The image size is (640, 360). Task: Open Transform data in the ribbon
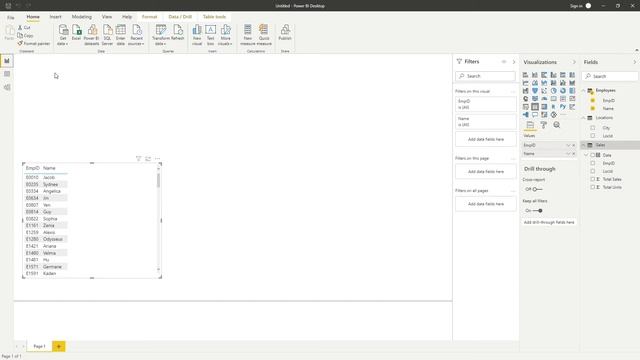point(161,35)
